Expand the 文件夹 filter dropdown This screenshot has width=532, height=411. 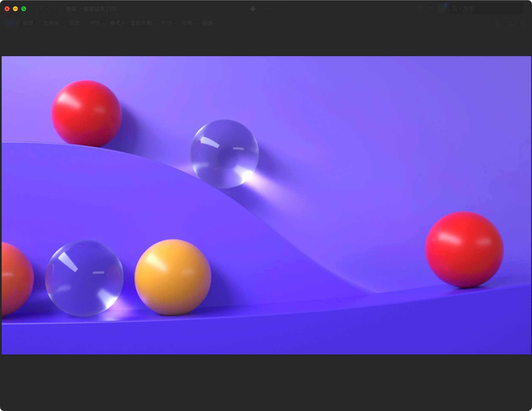click(x=53, y=23)
